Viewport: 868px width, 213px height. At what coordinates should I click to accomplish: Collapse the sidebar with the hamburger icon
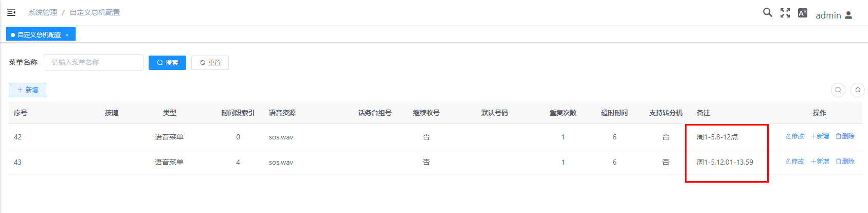pos(11,12)
